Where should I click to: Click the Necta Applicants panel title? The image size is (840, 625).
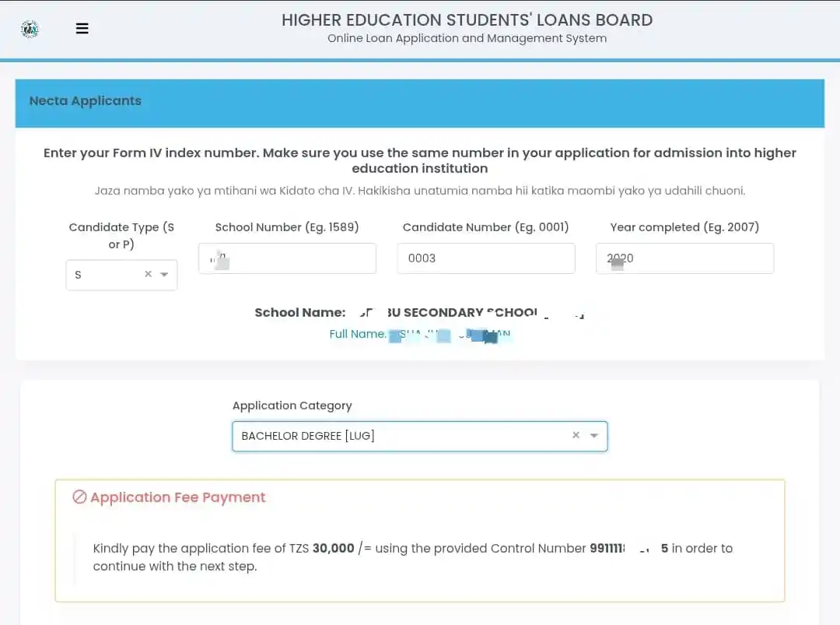(x=86, y=100)
